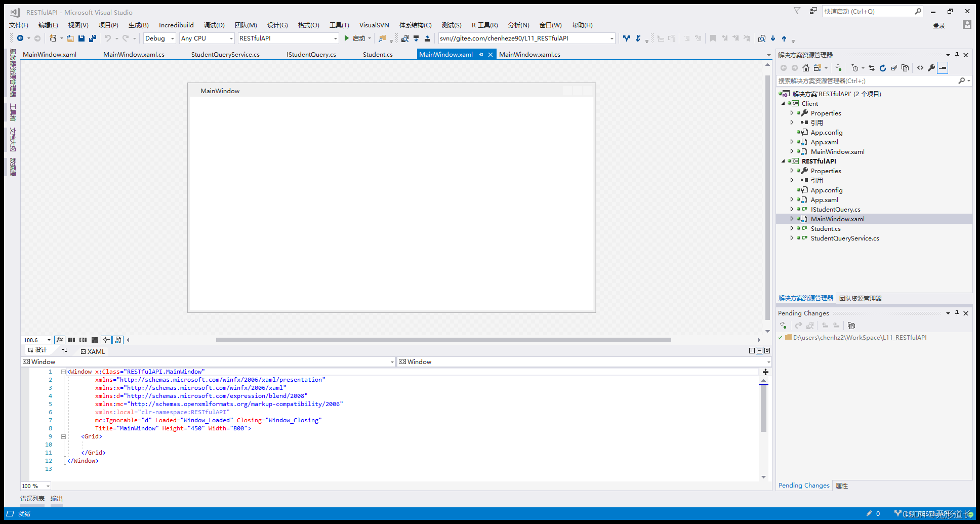Click the Find in Files icon
This screenshot has width=980, height=524.
click(382, 38)
